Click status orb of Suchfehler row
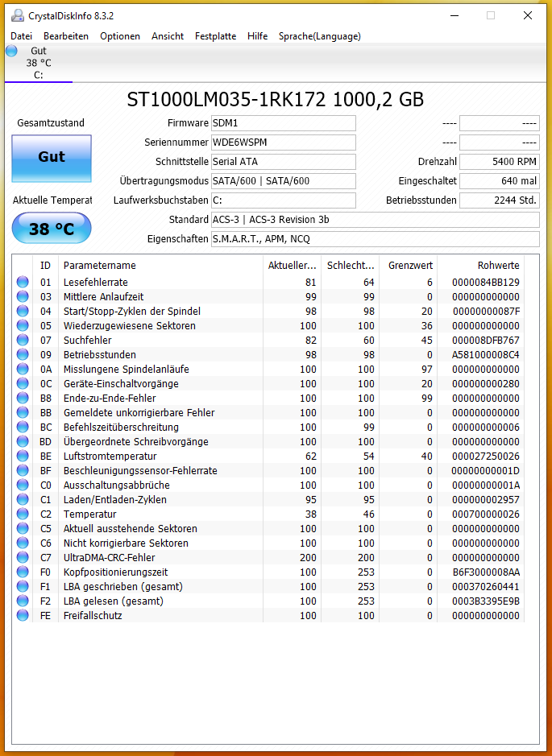 point(23,340)
